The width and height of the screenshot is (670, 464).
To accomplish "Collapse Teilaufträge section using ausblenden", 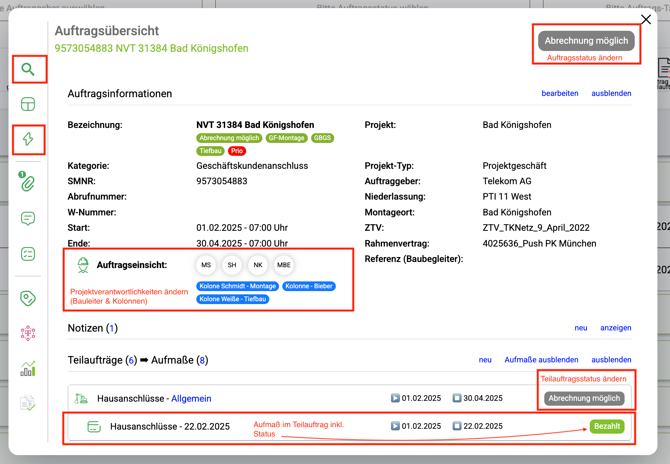I will (x=611, y=359).
